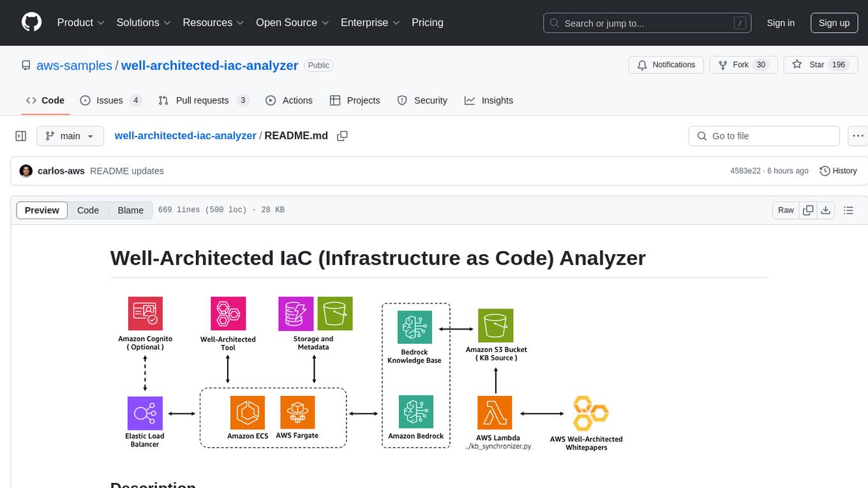Expand the file tree side panel
Viewport: 868px width, 488px height.
point(21,136)
